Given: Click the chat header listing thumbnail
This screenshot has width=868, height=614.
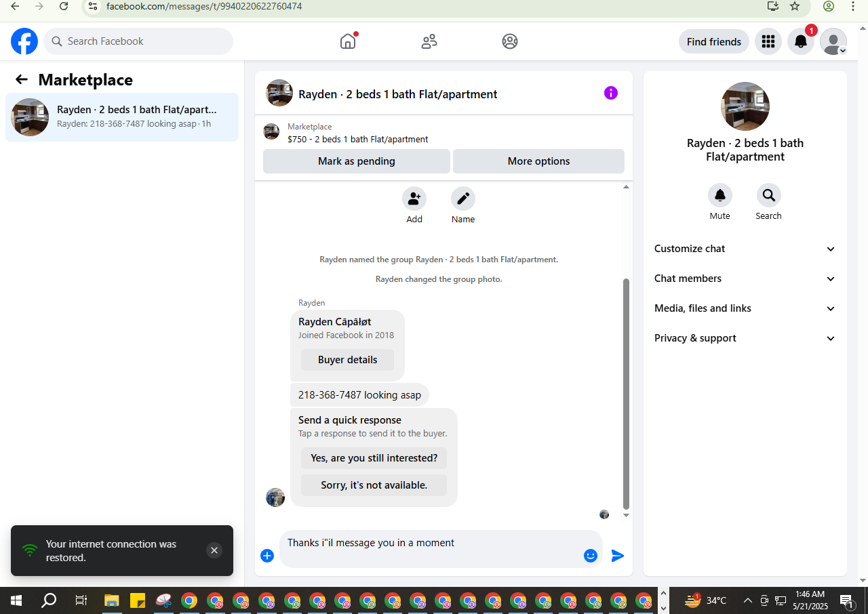Looking at the screenshot, I should 279,93.
